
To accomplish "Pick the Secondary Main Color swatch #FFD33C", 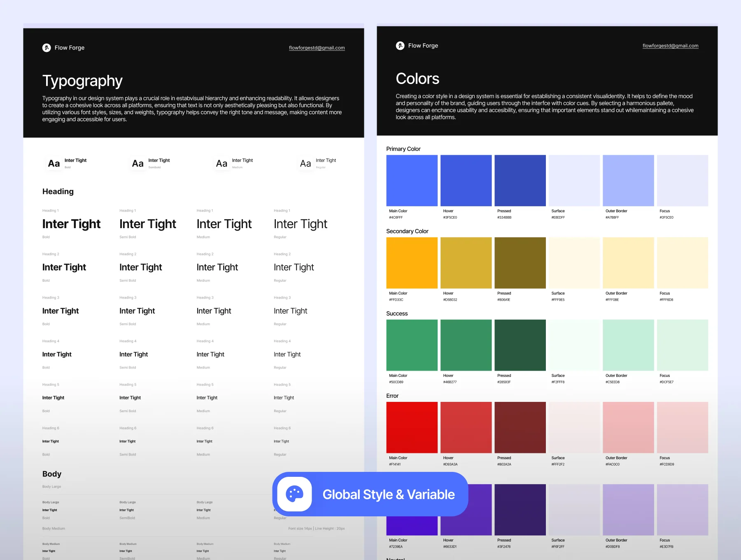I will click(412, 263).
